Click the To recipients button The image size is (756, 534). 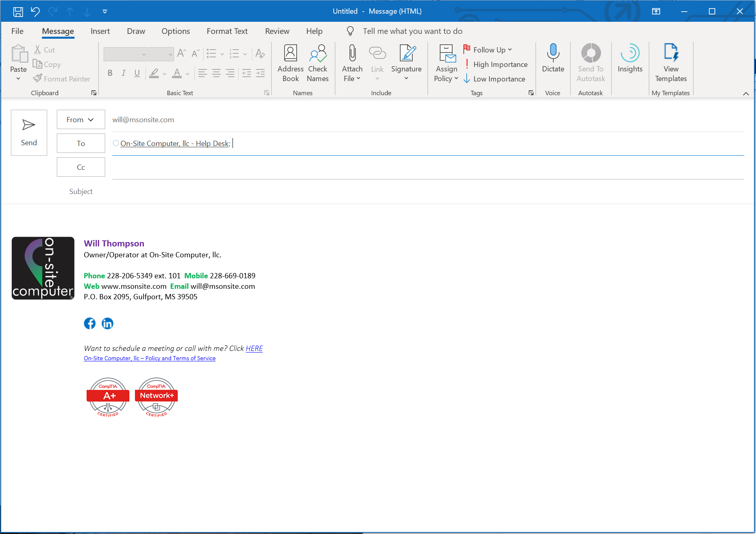tap(81, 144)
